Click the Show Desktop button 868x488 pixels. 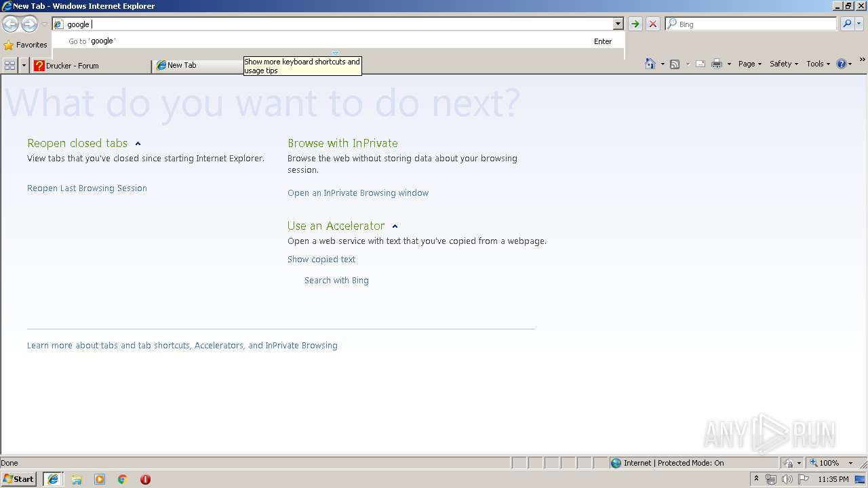861,479
